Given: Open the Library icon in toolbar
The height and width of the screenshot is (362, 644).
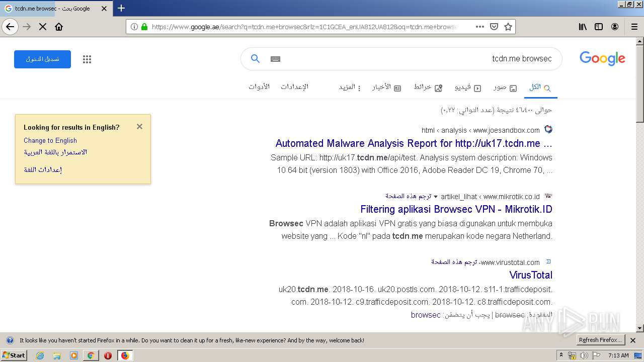Looking at the screenshot, I should [x=583, y=27].
